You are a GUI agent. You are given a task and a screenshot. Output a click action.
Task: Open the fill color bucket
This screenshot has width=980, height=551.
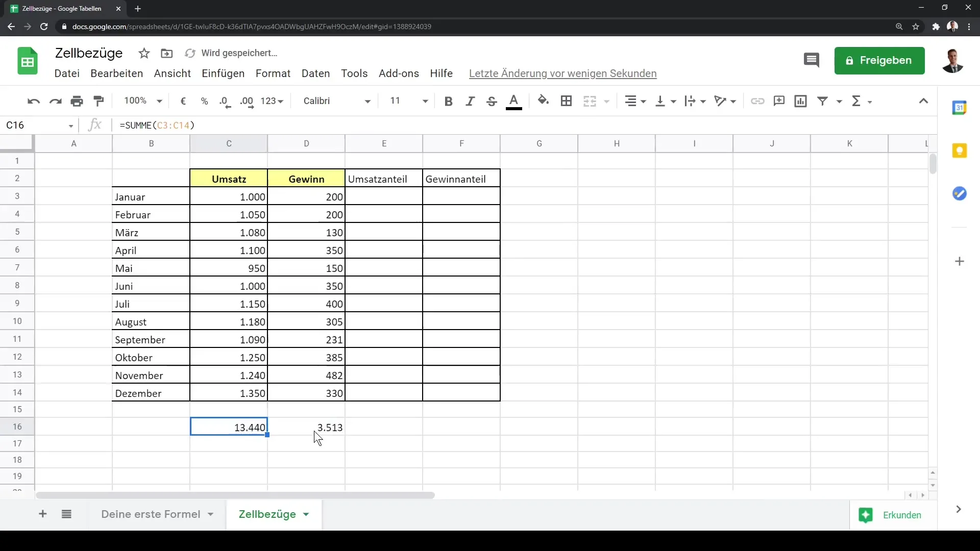coord(544,101)
